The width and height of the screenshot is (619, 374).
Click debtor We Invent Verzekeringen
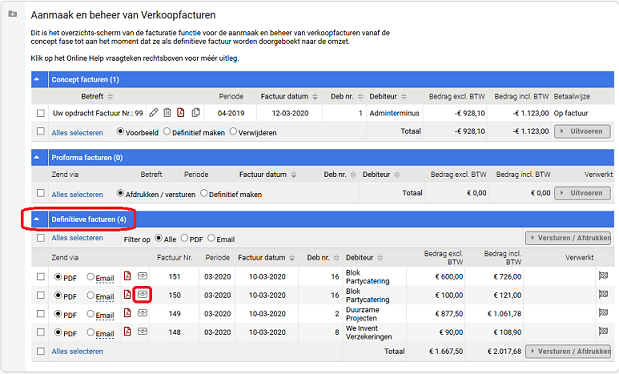click(369, 333)
